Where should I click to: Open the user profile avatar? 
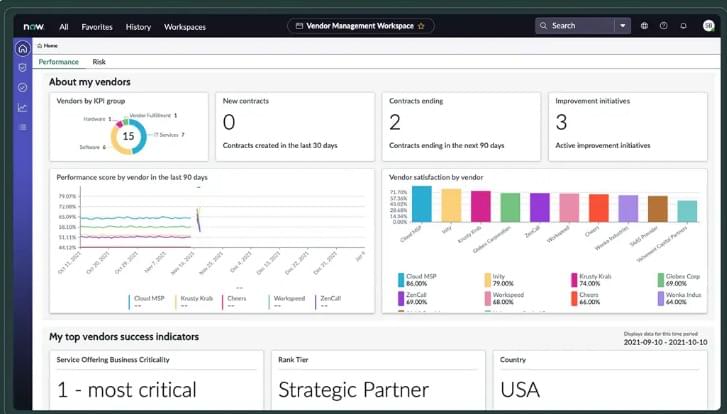[708, 26]
